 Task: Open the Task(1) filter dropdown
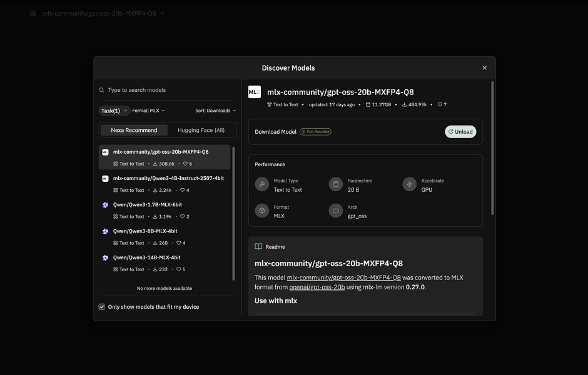[x=114, y=110]
